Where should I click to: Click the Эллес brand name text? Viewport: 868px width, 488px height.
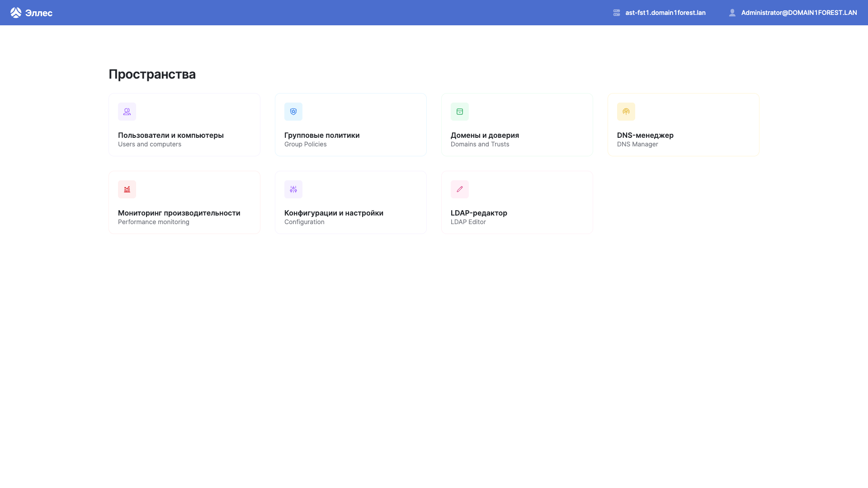39,13
